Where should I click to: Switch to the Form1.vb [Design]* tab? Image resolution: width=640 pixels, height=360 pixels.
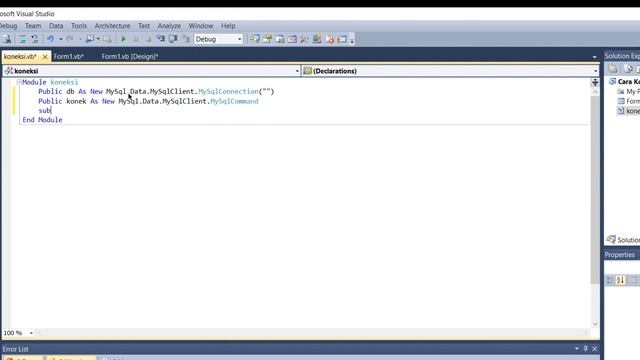pyautogui.click(x=130, y=56)
